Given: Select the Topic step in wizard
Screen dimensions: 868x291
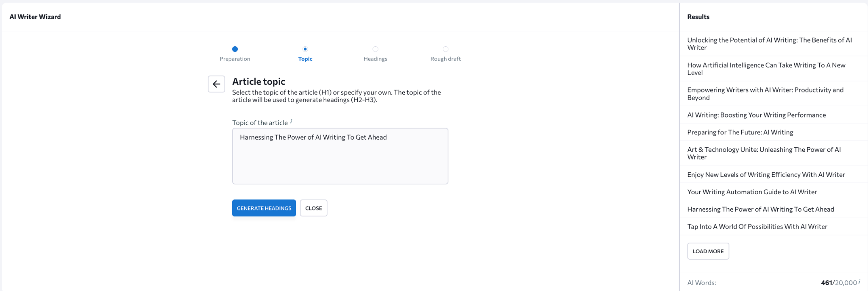Looking at the screenshot, I should (x=305, y=49).
